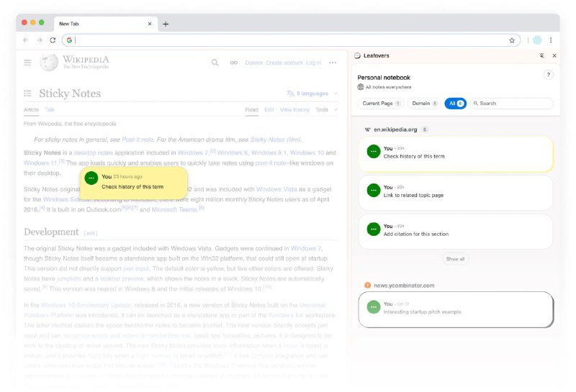This screenshot has height=392, width=576.
Task: Follow the desktop notes link
Action: pos(94,152)
